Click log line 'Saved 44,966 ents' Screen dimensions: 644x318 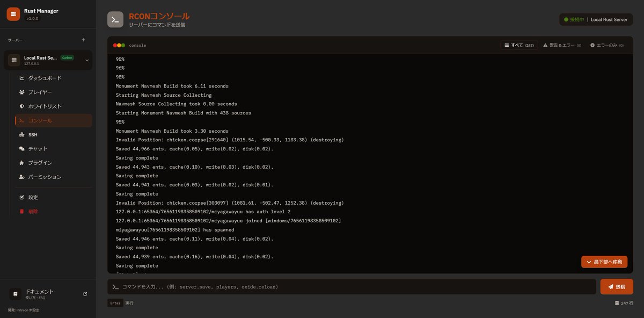195,149
